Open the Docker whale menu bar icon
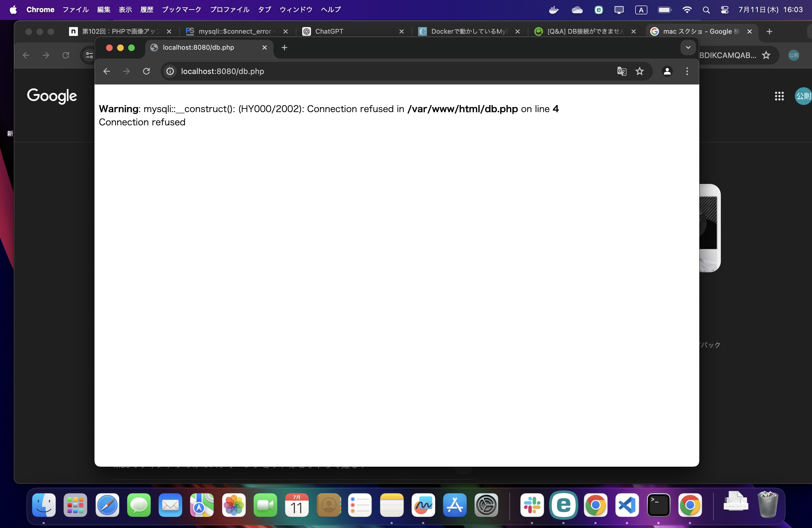 point(554,10)
